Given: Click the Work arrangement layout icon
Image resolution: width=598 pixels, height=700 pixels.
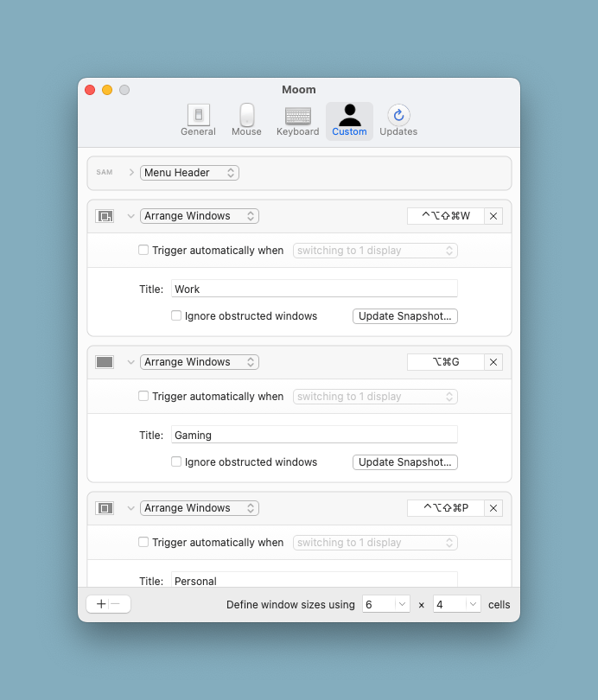Looking at the screenshot, I should tap(105, 216).
